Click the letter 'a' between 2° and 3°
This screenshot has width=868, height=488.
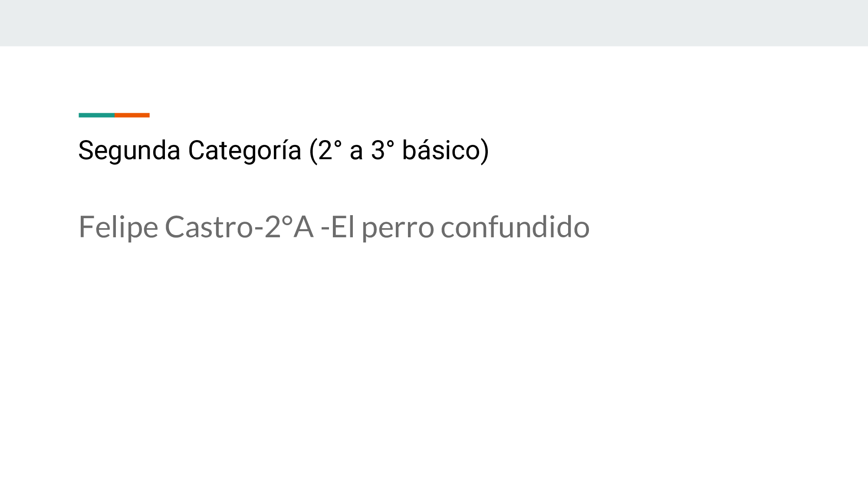click(356, 152)
